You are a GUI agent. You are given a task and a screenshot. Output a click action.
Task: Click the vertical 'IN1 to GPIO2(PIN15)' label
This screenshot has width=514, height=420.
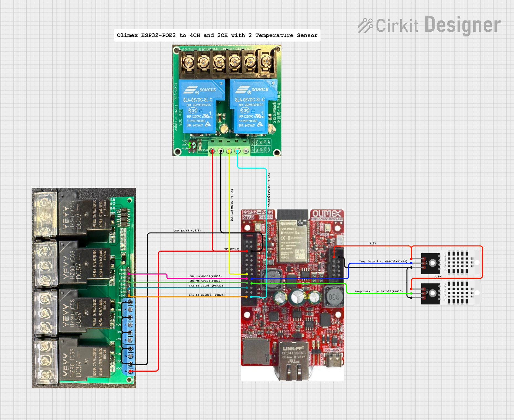tap(232, 205)
